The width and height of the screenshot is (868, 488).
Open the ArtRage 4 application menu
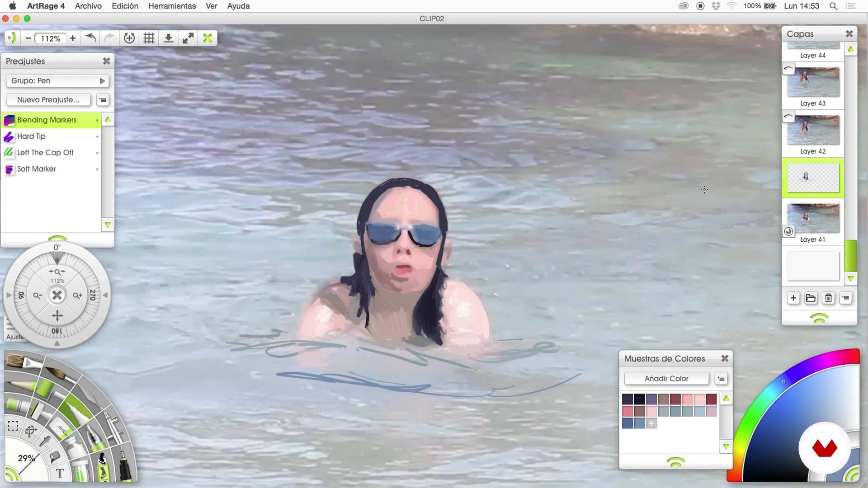click(x=46, y=6)
